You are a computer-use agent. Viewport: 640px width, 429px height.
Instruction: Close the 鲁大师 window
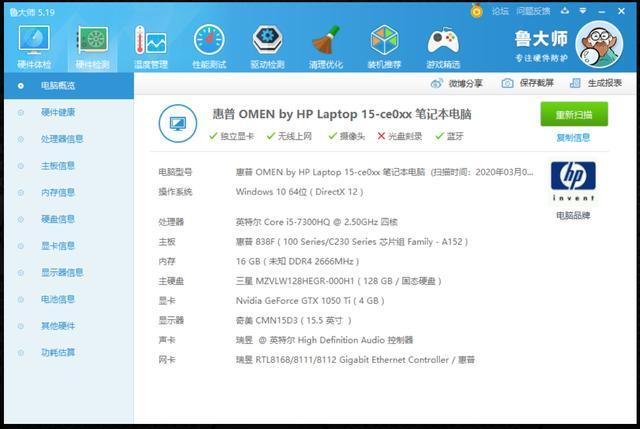[x=621, y=11]
